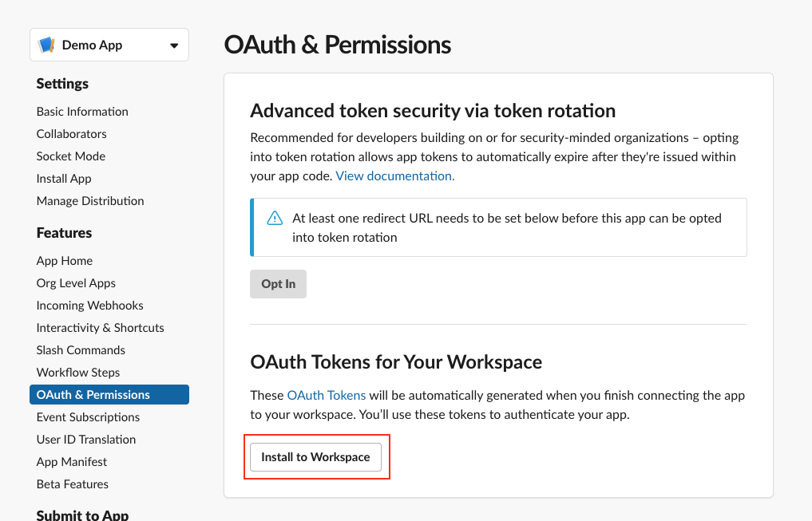Navigate to User ID Translation

85,440
